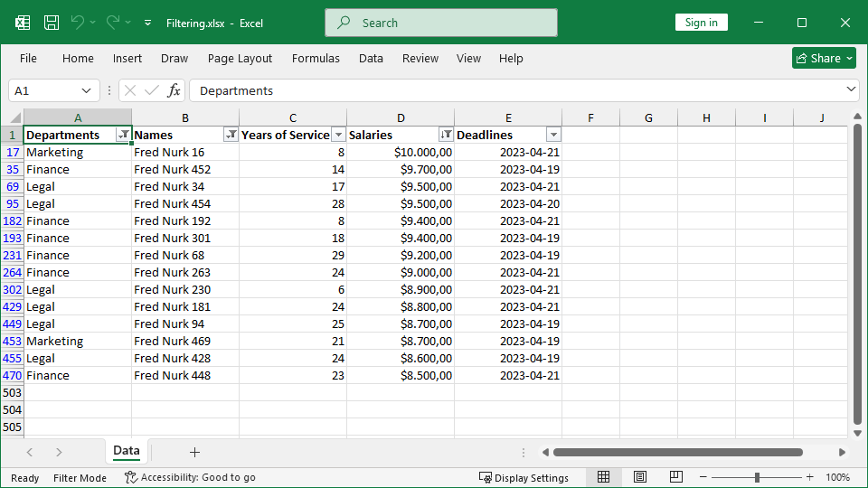Click the zoom slider handle

pyautogui.click(x=757, y=477)
